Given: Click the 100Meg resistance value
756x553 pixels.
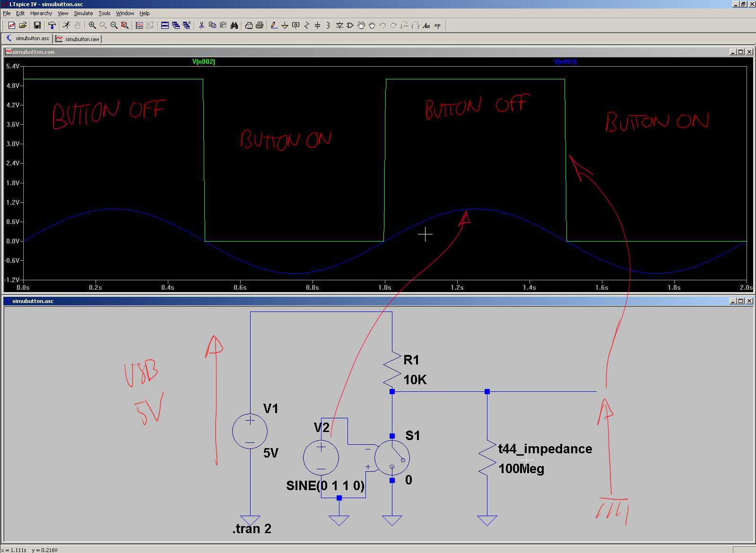Looking at the screenshot, I should [x=521, y=469].
